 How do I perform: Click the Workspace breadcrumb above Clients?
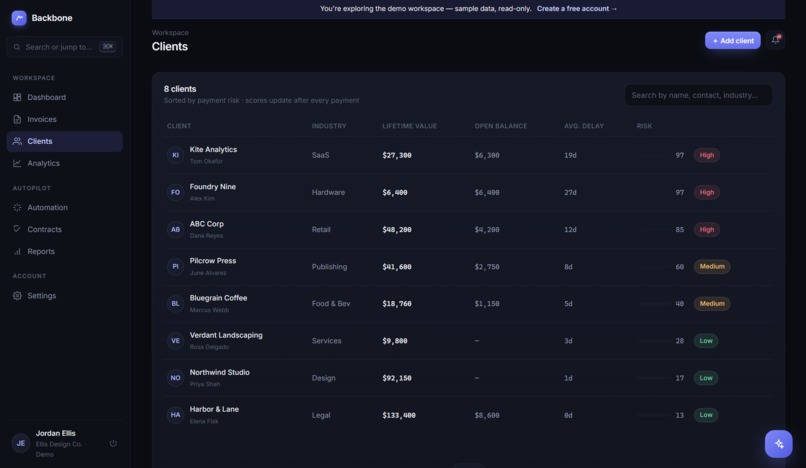170,32
